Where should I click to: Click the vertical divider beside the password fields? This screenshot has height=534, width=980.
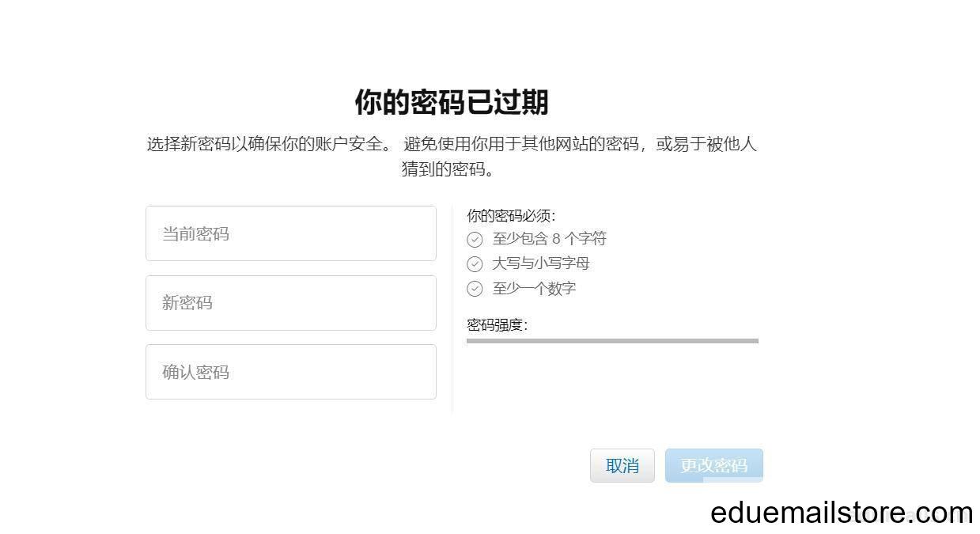click(452, 309)
